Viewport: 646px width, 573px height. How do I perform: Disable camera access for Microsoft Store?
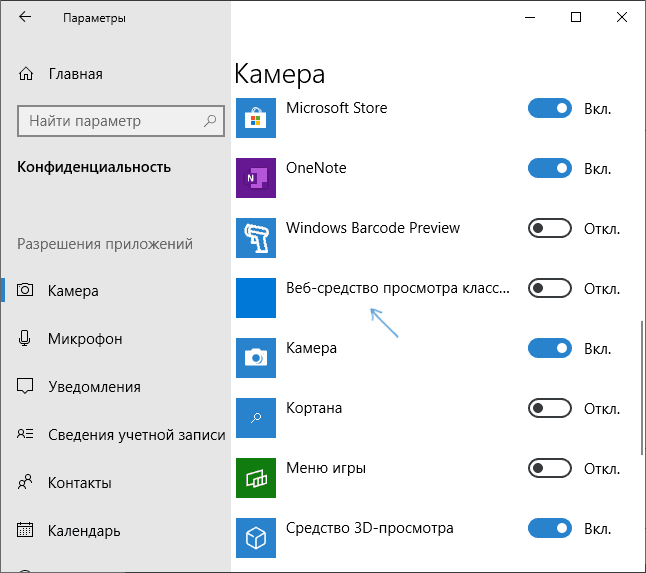coord(550,108)
